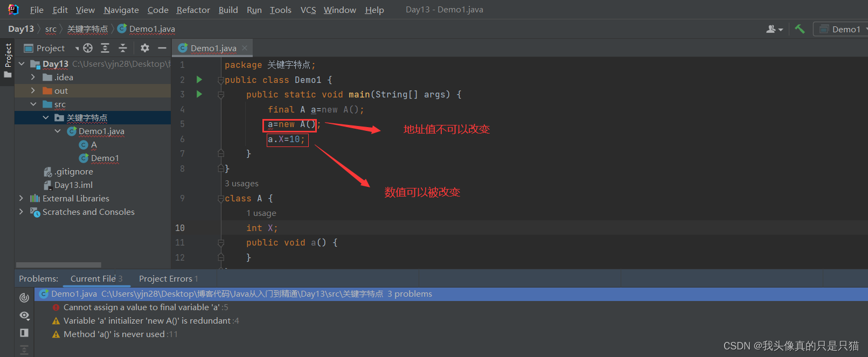Viewport: 868px width, 357px height.
Task: Select the Demo1.java editor tab
Action: [213, 48]
